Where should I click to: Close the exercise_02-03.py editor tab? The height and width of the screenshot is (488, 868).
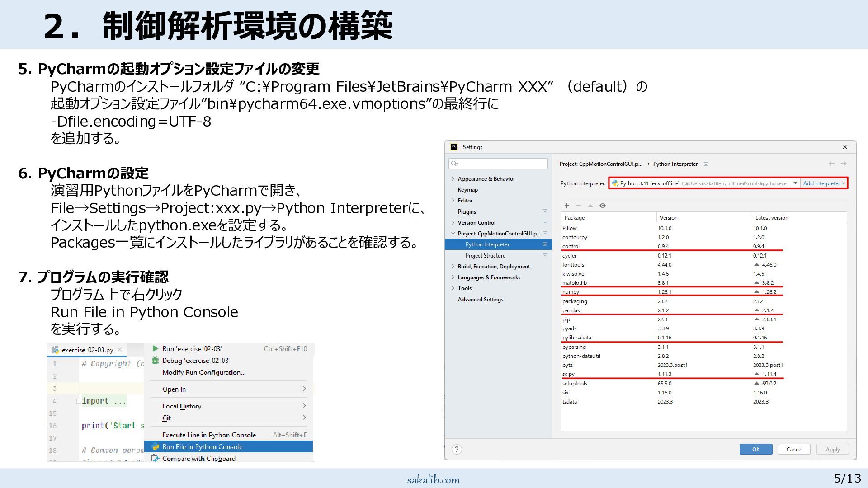pos(120,350)
